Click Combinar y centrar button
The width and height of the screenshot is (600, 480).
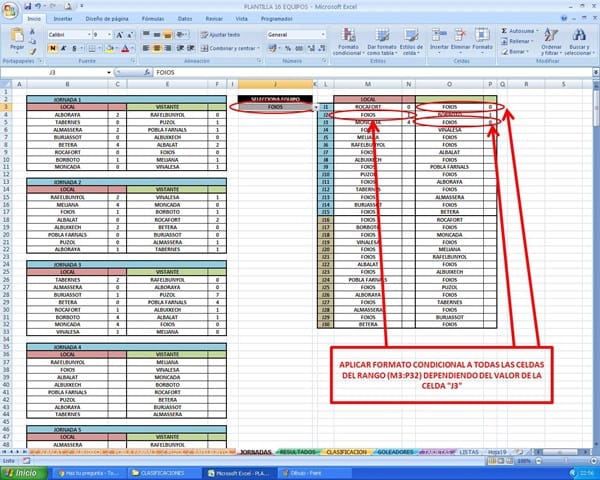pyautogui.click(x=230, y=48)
